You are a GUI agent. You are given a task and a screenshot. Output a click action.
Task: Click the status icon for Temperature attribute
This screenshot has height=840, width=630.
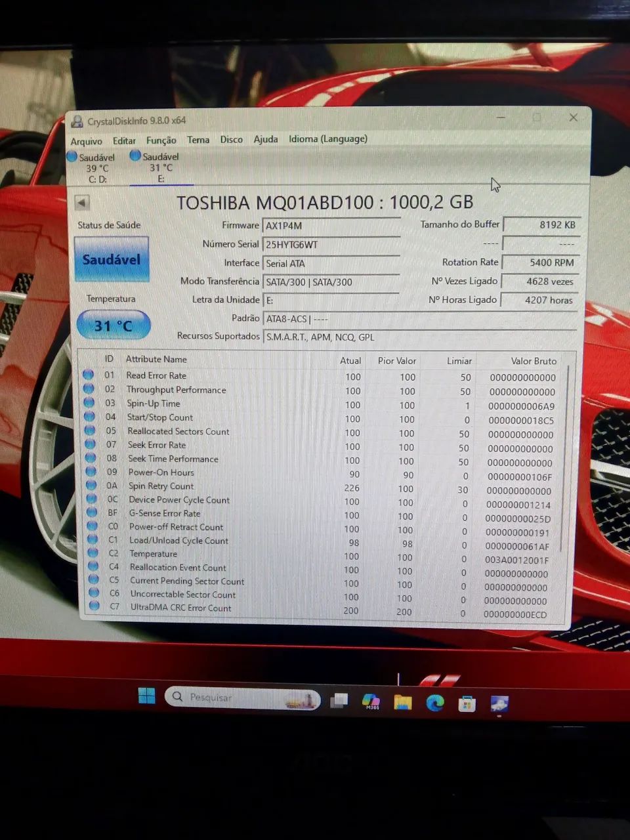93,553
